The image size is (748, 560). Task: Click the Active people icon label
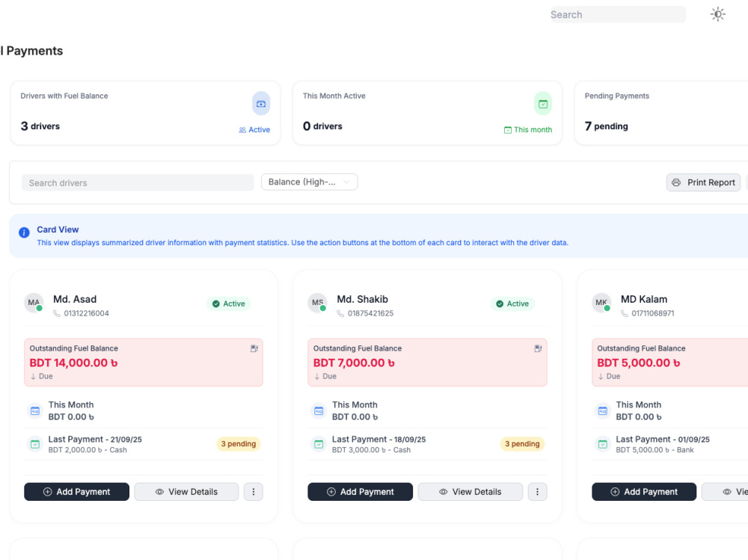click(x=254, y=130)
